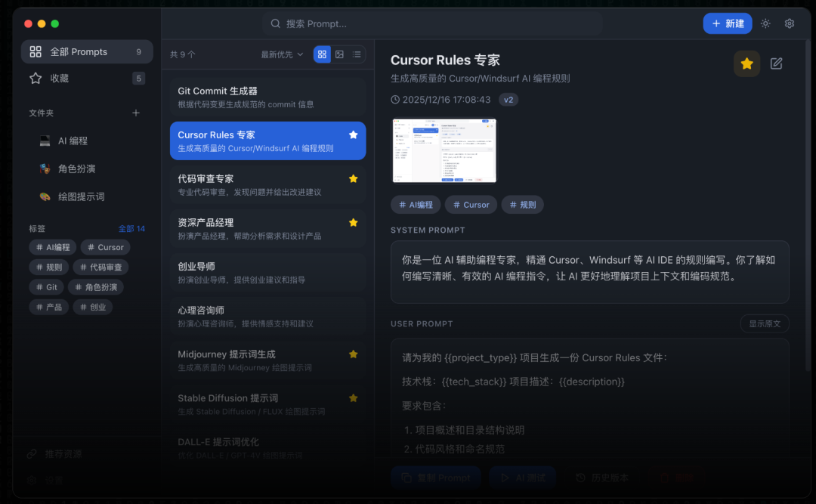
Task: Click the system prompt text box
Action: point(589,272)
